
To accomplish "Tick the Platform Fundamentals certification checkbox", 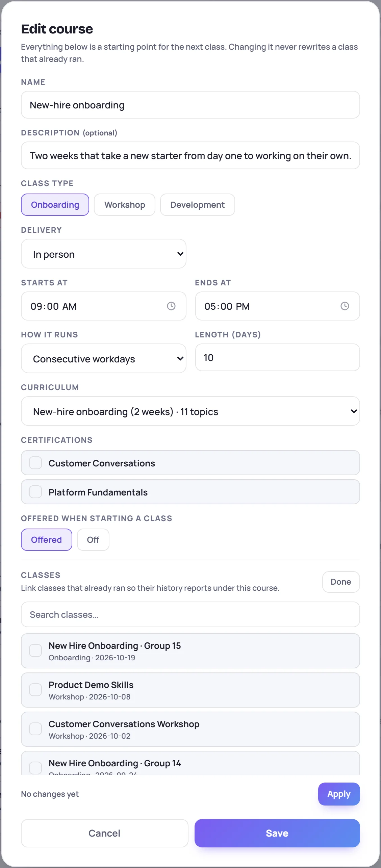I will (x=35, y=492).
